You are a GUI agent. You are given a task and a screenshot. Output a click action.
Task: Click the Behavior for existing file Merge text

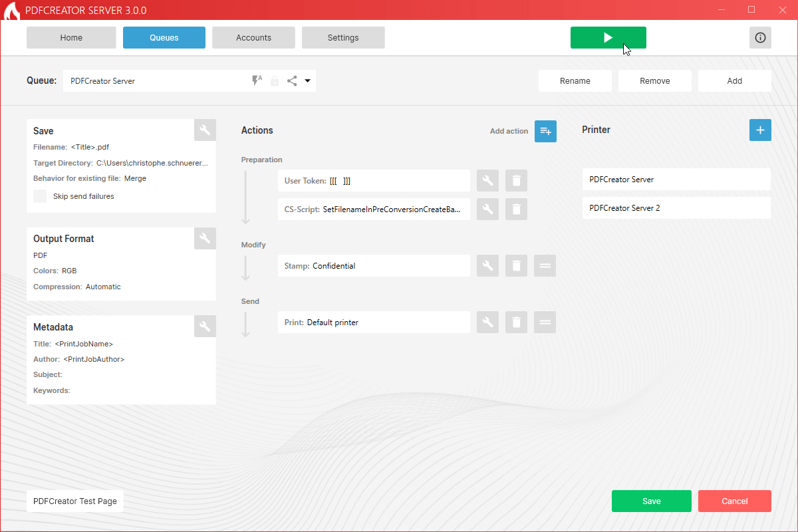pyautogui.click(x=90, y=179)
